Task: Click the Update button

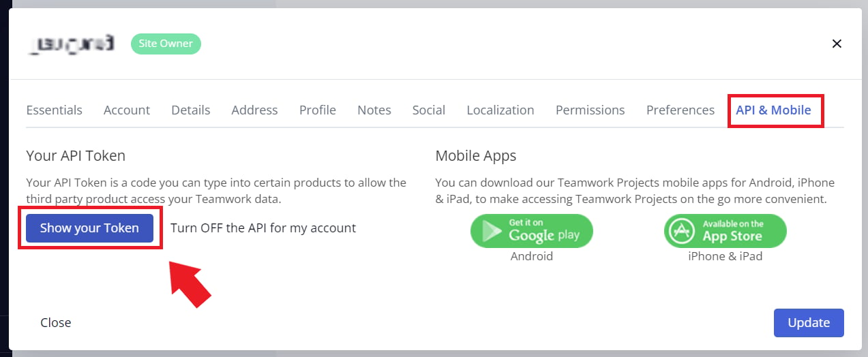Action: pyautogui.click(x=809, y=323)
